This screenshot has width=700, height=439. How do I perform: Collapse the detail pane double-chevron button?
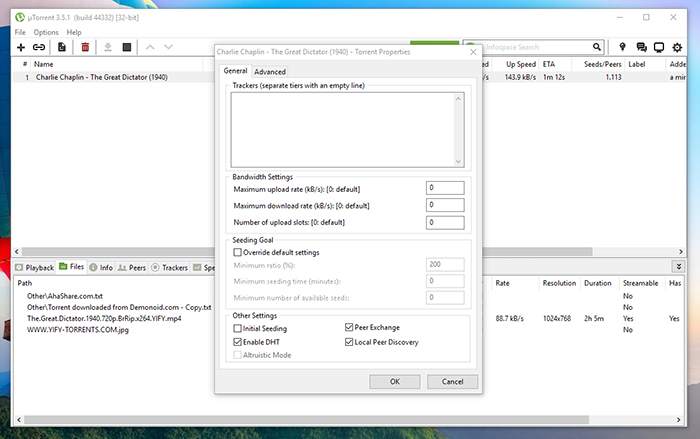click(x=679, y=267)
